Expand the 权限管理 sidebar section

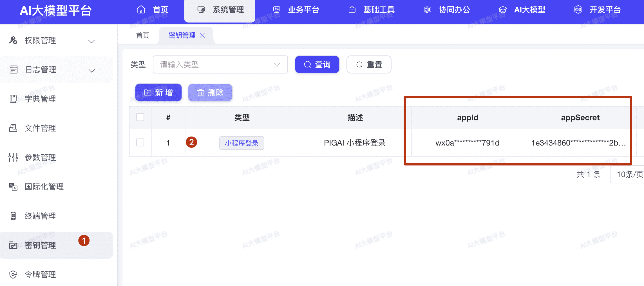[x=91, y=41]
